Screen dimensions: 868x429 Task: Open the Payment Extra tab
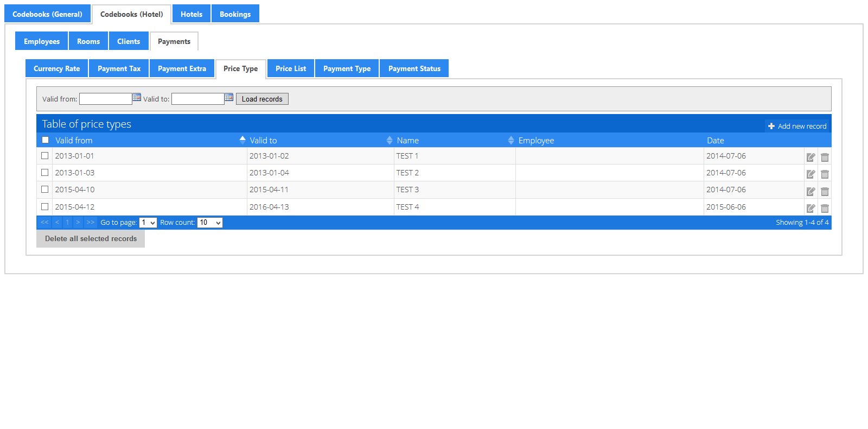(182, 68)
